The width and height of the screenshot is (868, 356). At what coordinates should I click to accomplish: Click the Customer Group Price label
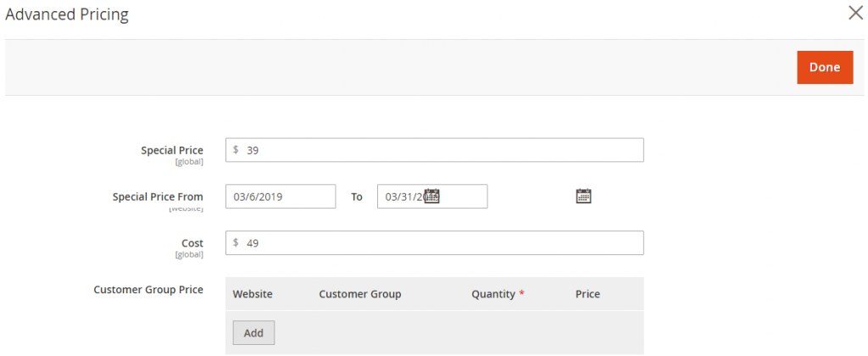pos(148,290)
